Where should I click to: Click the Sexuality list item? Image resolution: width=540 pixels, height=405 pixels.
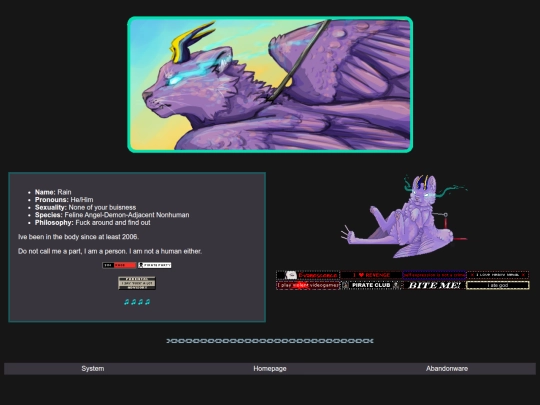coord(85,207)
